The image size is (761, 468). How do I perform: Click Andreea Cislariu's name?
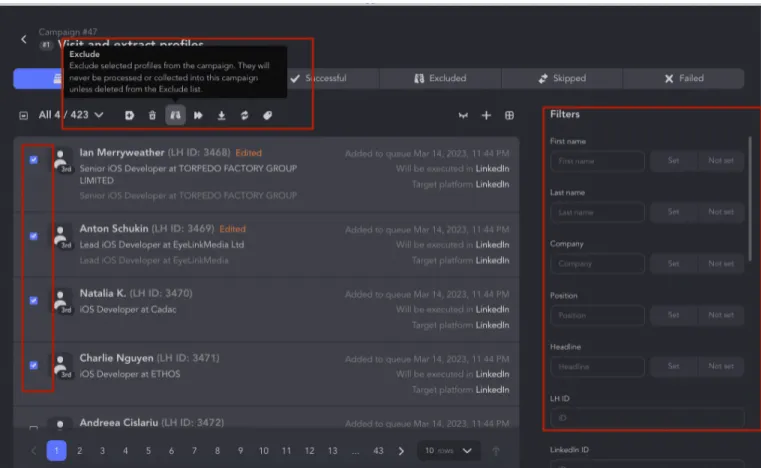pyautogui.click(x=119, y=422)
